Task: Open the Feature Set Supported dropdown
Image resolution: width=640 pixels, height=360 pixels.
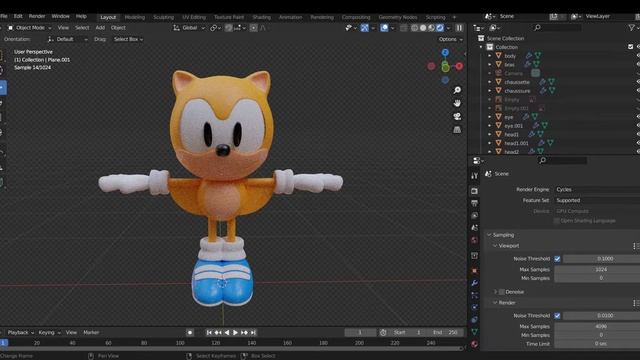Action: tap(597, 200)
